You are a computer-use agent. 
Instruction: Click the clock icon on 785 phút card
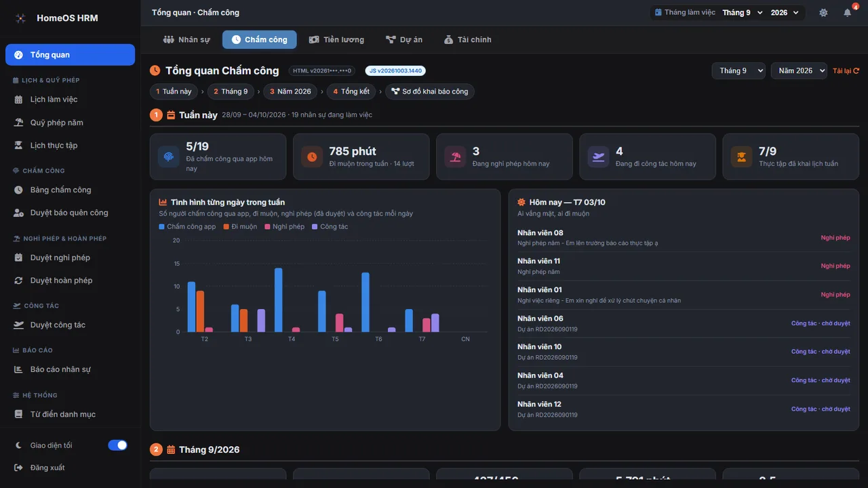coord(312,157)
